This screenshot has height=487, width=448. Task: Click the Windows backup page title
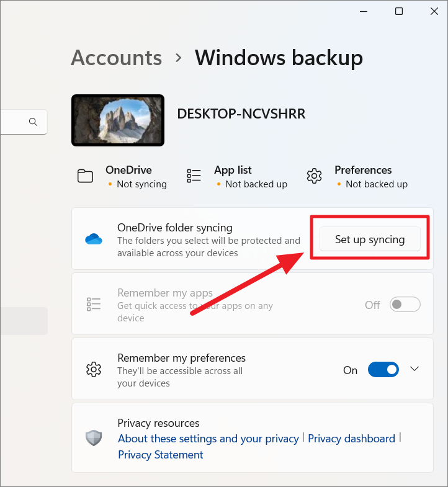(279, 58)
